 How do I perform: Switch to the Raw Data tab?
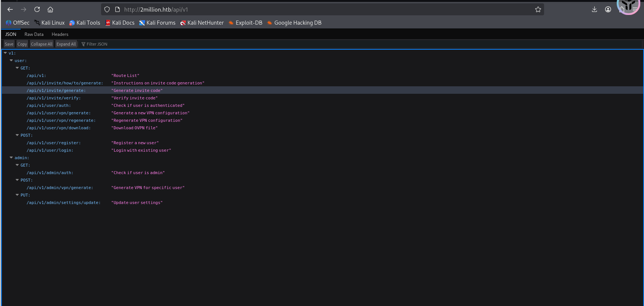34,34
